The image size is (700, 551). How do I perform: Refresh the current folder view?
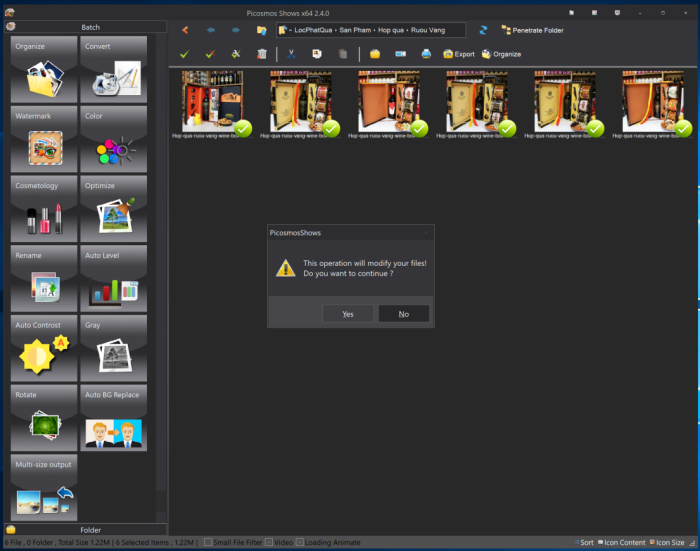click(x=483, y=30)
